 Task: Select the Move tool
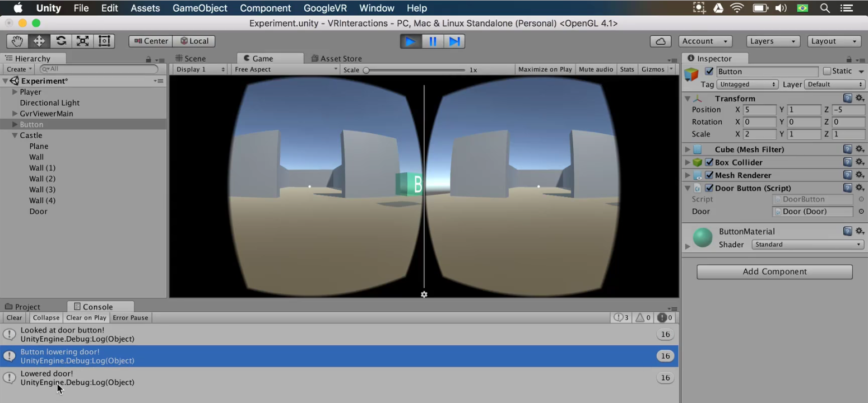coord(38,40)
